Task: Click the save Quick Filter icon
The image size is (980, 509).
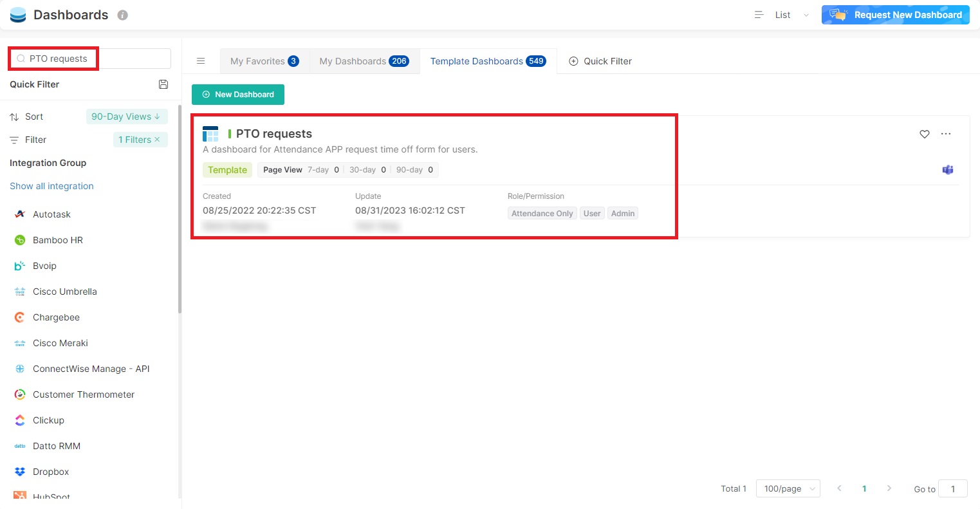Action: (x=163, y=84)
